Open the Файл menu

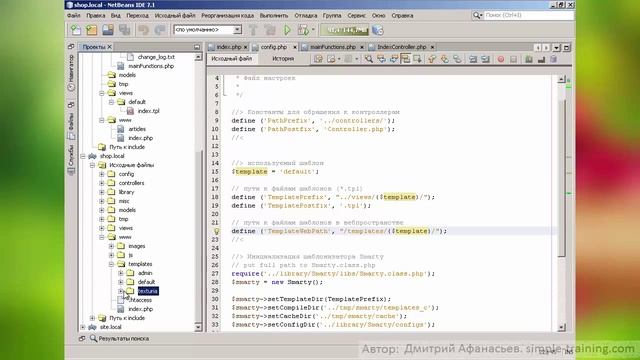73,16
